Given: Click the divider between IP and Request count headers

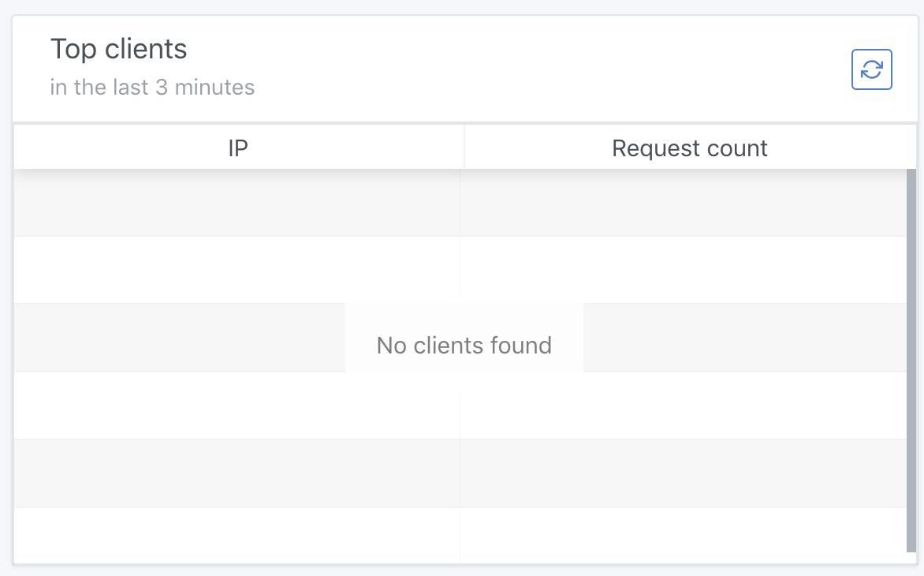Looking at the screenshot, I should point(464,148).
